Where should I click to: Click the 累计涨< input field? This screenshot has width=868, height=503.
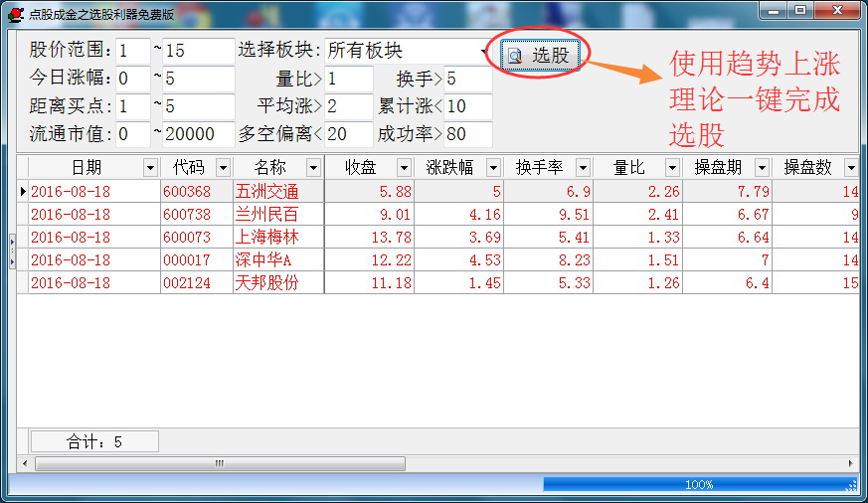[x=467, y=106]
